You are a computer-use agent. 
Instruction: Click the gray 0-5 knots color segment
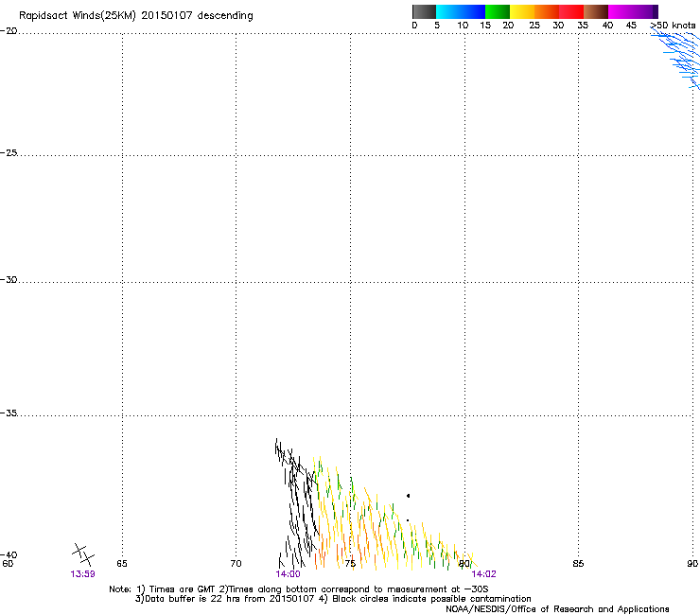pos(424,11)
